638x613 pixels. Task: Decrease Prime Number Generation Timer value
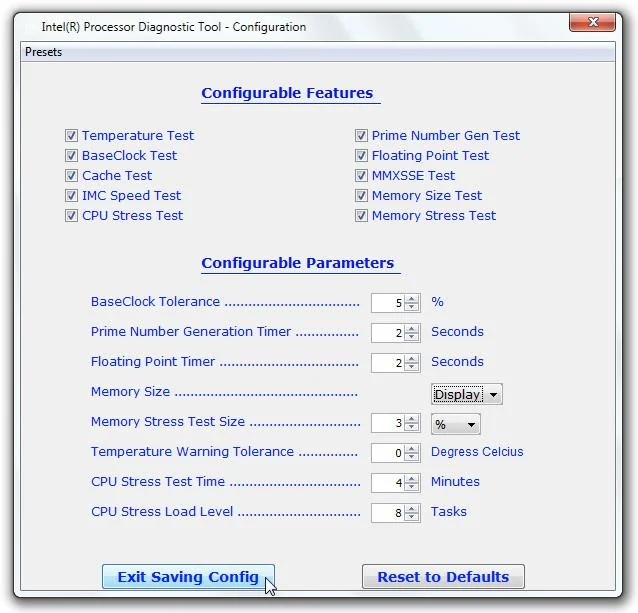click(x=411, y=337)
